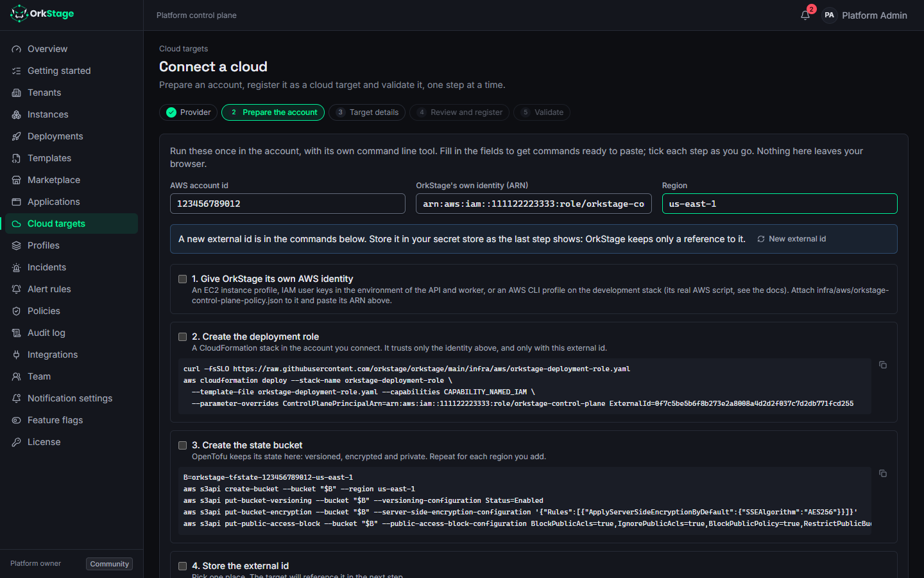
Task: Go to the Validate step
Action: [542, 112]
